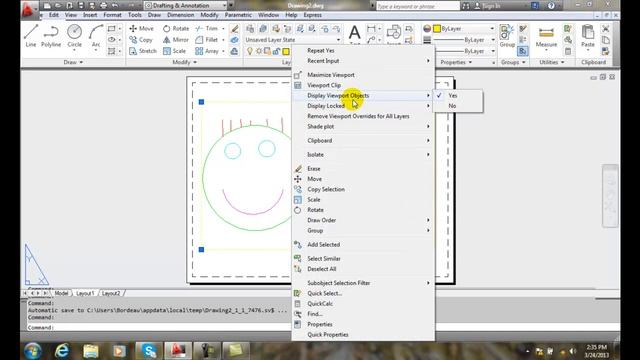The width and height of the screenshot is (640, 360).
Task: Open the Recent Input submenu
Action: (363, 61)
